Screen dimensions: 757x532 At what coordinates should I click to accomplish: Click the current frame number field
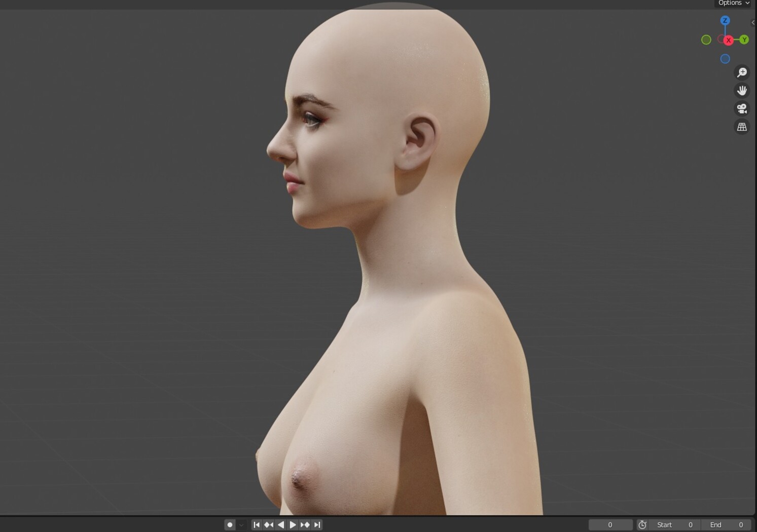coord(610,525)
